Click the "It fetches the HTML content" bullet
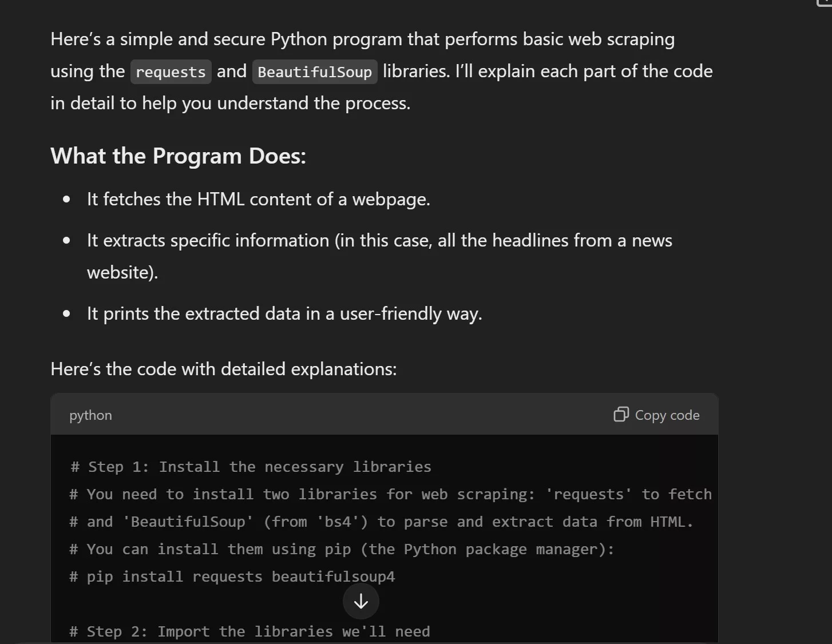Screen dimensions: 832x644 click(x=258, y=199)
